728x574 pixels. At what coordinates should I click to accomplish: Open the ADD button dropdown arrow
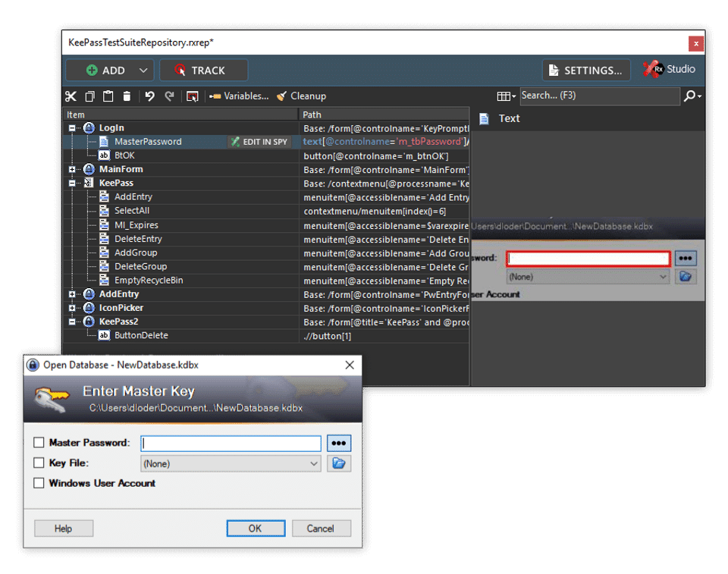pyautogui.click(x=143, y=71)
